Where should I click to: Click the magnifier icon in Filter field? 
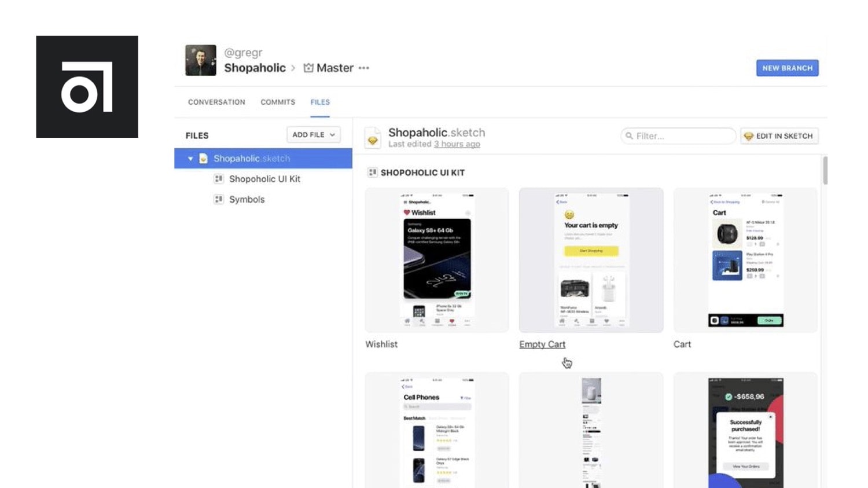pos(629,136)
